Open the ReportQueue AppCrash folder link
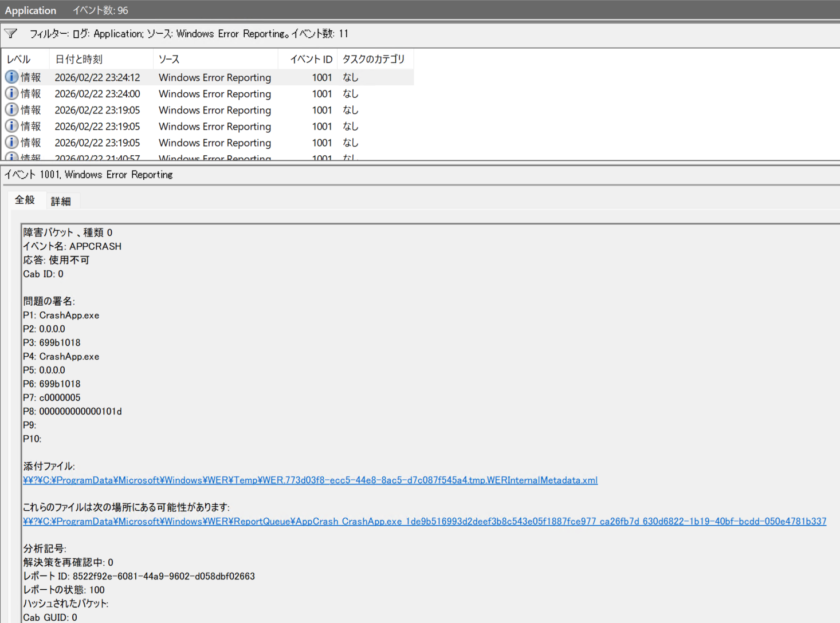This screenshot has height=623, width=840. point(424,522)
